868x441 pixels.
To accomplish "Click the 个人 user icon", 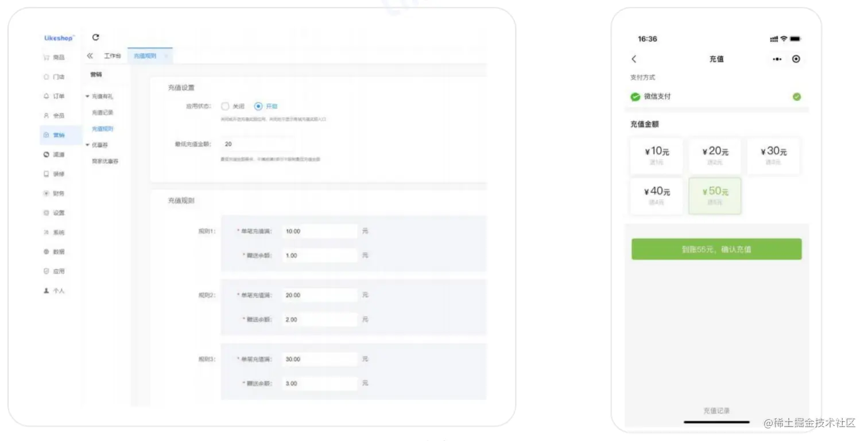I will pos(46,291).
